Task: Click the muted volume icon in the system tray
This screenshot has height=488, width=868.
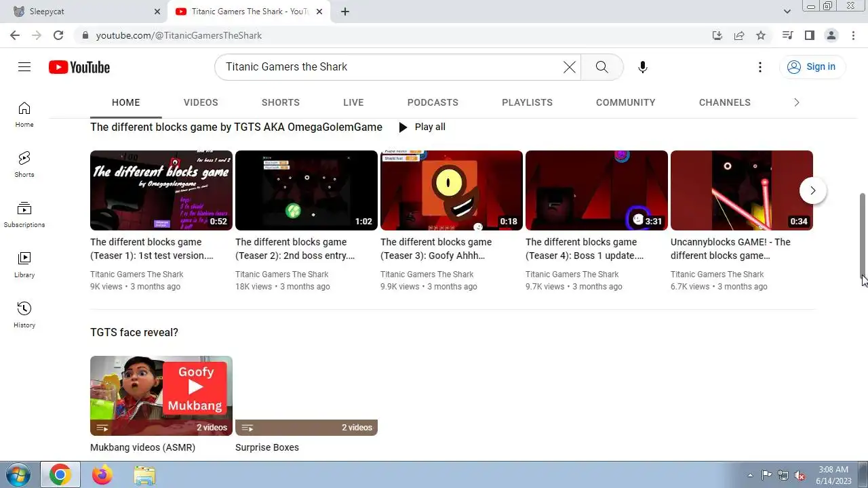Action: [x=800, y=475]
